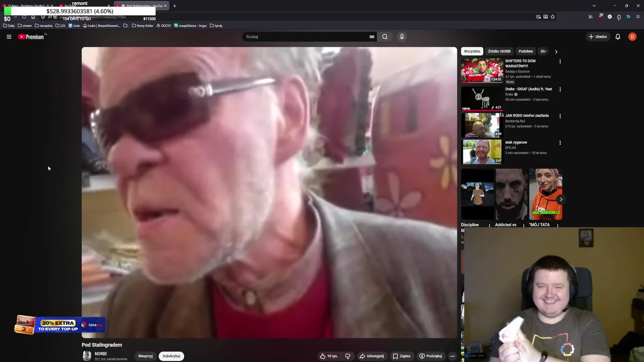Image resolution: width=644 pixels, height=362 pixels.
Task: Select the Podobne filter chip
Action: click(x=526, y=51)
